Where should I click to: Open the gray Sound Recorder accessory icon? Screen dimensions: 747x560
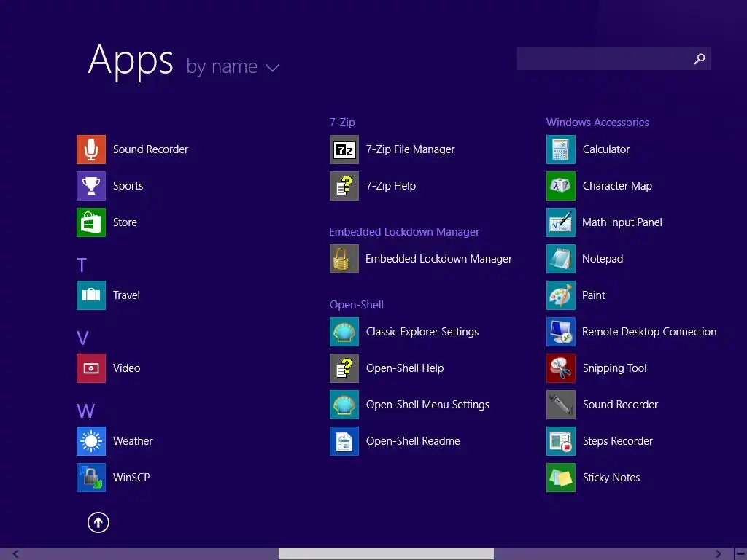pyautogui.click(x=561, y=405)
